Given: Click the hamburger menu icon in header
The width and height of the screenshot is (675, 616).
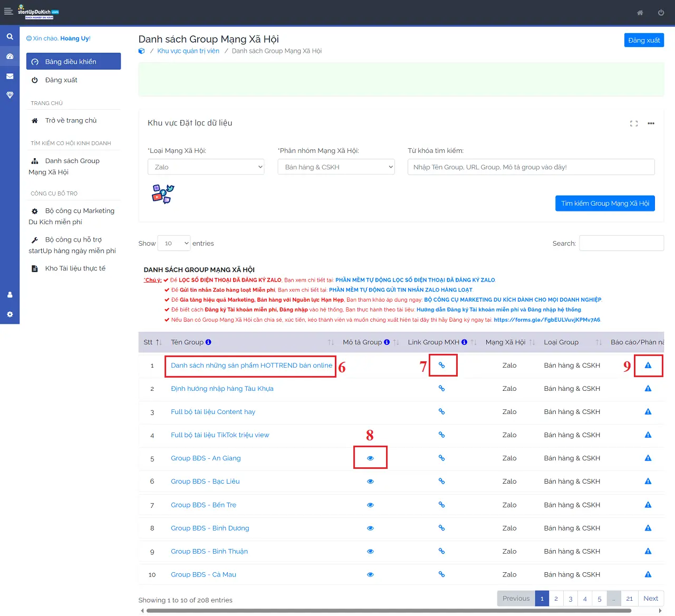Looking at the screenshot, I should pyautogui.click(x=8, y=12).
